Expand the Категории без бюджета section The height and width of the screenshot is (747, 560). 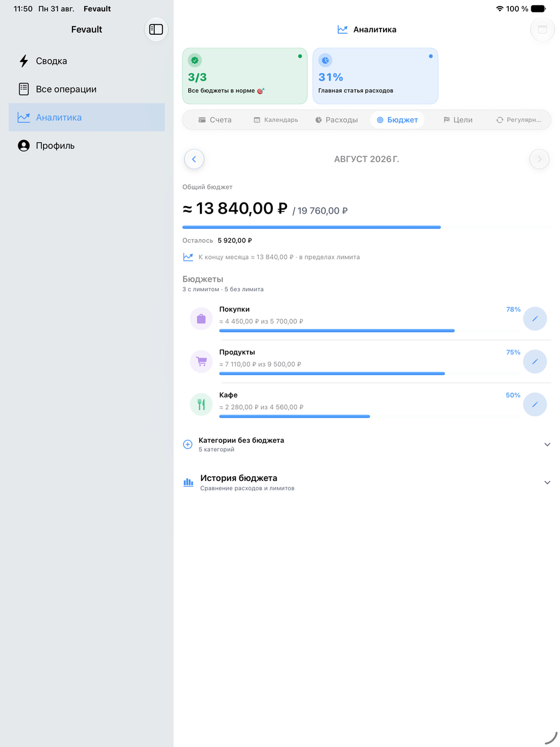point(367,444)
